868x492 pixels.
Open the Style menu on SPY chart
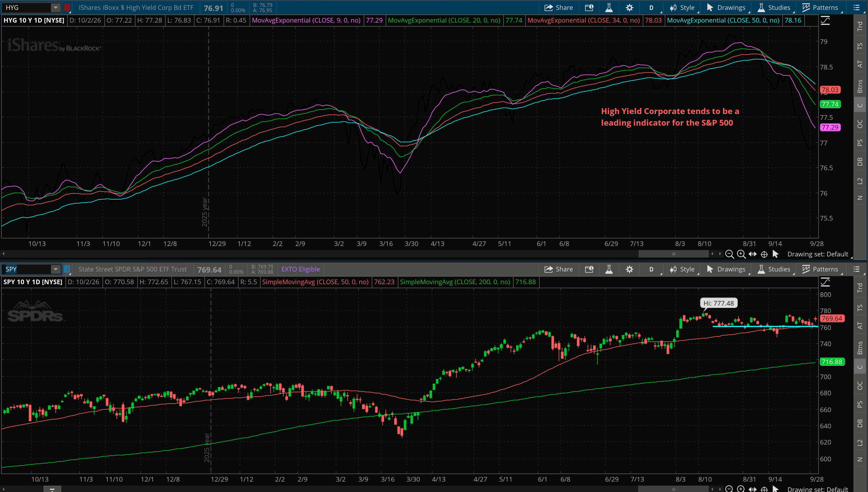[682, 269]
